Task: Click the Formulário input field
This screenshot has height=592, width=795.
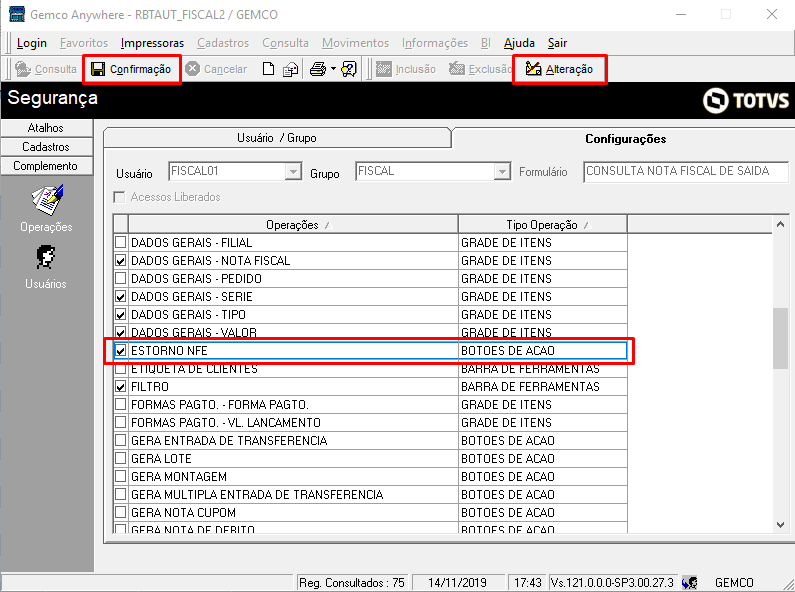Action: tap(685, 171)
